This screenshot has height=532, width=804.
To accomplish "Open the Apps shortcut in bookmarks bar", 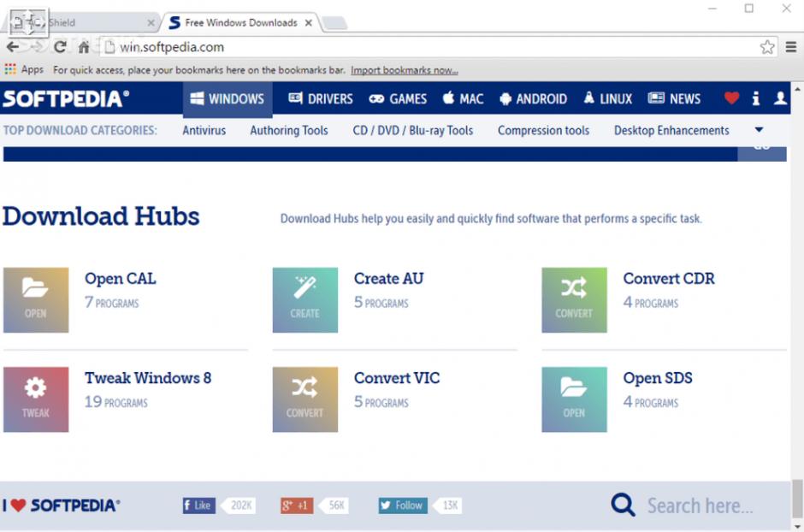I will tap(24, 69).
